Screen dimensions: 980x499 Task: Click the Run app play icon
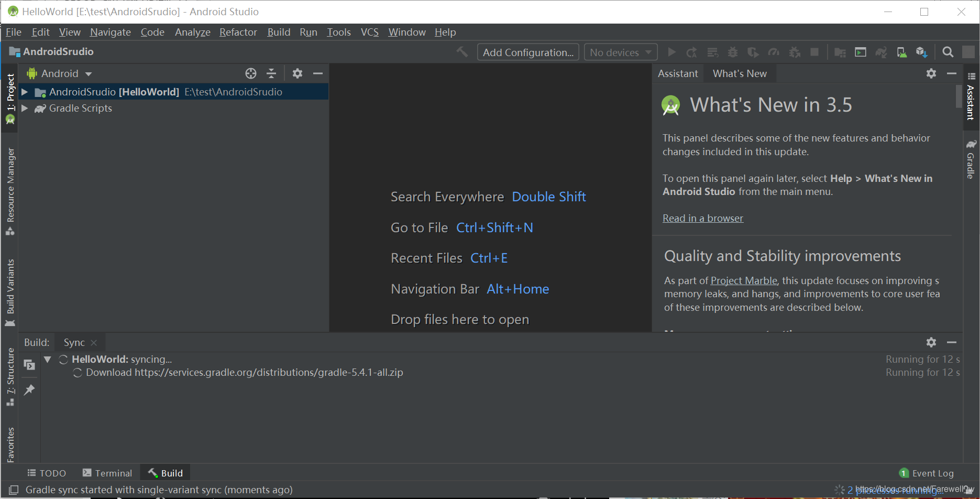(x=671, y=52)
